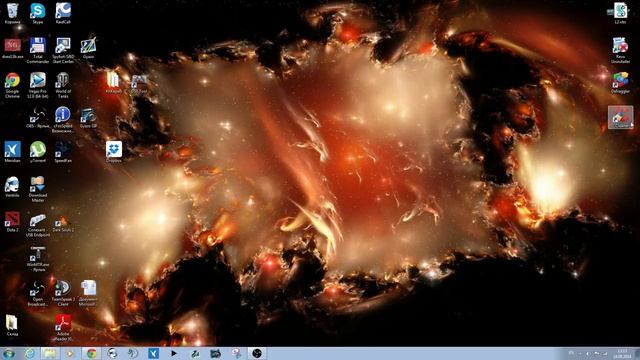Select the Vegas Pro 12.0 shortcut

coord(38,85)
